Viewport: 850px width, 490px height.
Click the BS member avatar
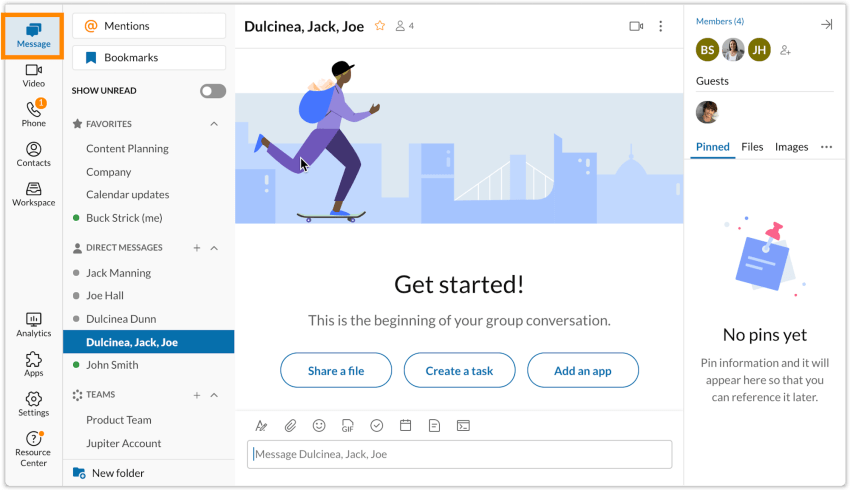(x=707, y=50)
